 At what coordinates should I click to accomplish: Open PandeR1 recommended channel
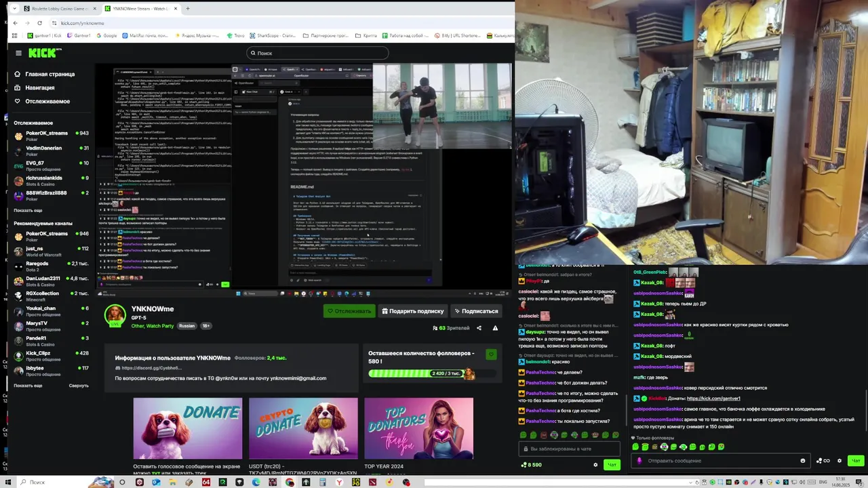click(52, 340)
